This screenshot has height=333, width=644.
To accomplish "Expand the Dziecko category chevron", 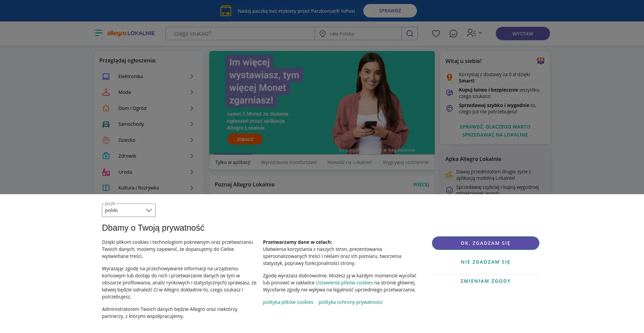I will (192, 140).
